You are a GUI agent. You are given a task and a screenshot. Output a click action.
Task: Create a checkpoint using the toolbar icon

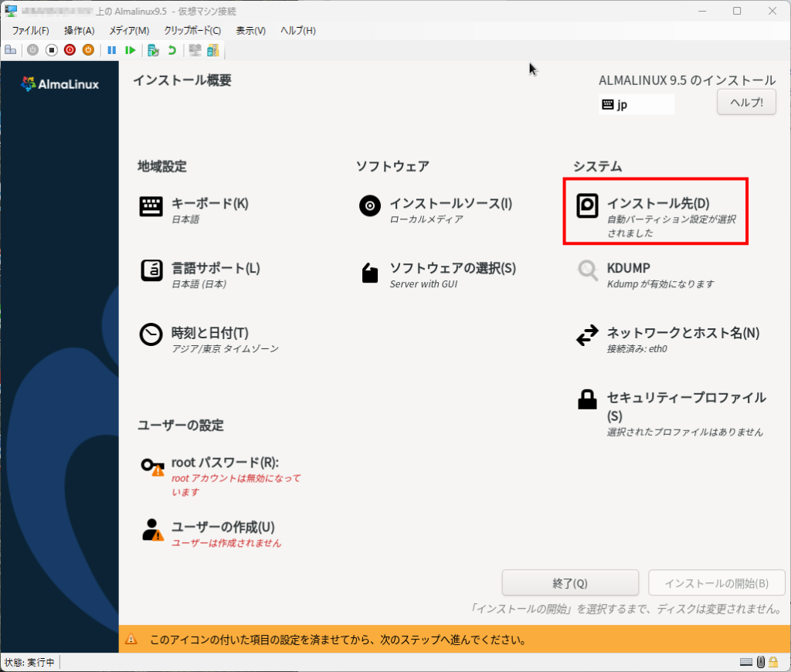pos(154,50)
